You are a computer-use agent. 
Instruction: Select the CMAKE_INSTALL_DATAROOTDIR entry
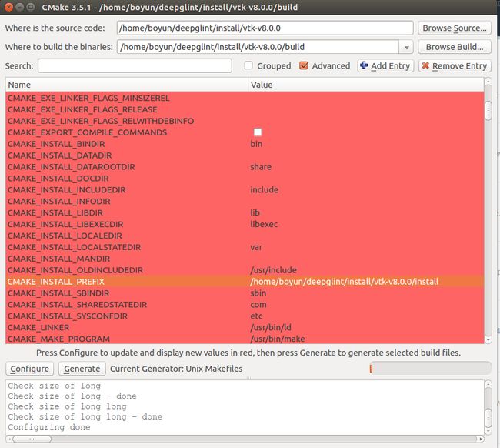click(x=71, y=167)
